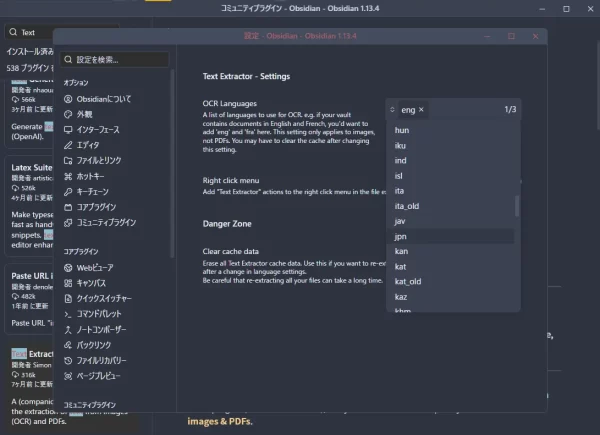Select kaz from the language list

[x=450, y=297]
